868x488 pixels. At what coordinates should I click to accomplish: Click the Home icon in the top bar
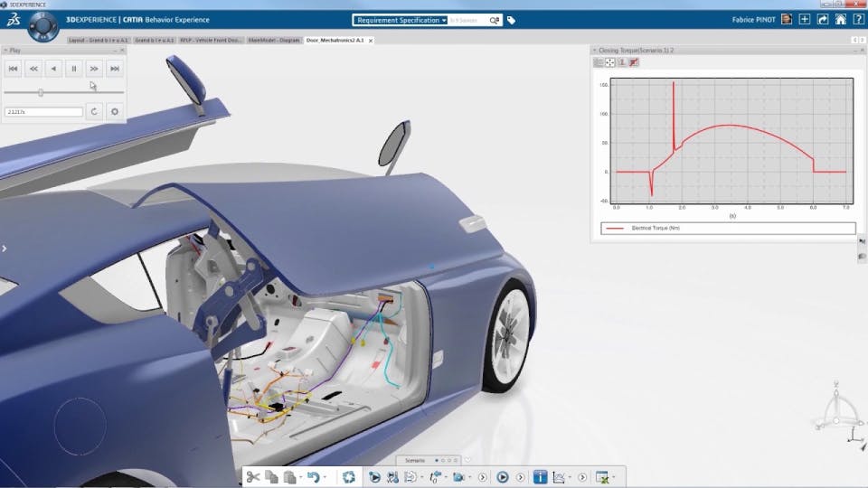[x=841, y=19]
